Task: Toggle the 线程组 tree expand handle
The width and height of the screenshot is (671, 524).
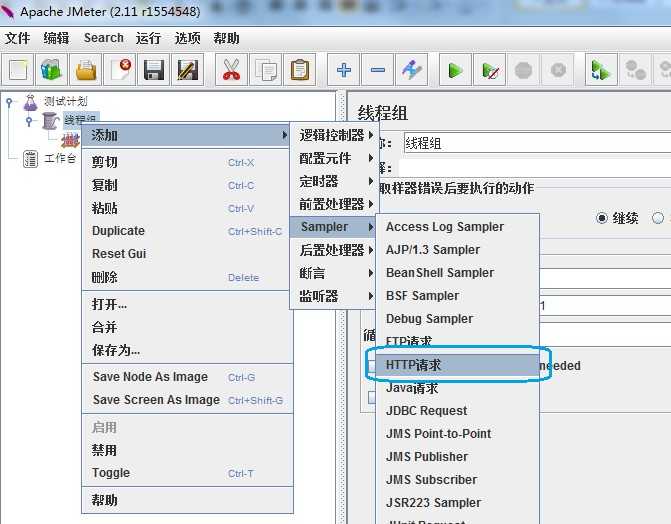Action: (29, 121)
